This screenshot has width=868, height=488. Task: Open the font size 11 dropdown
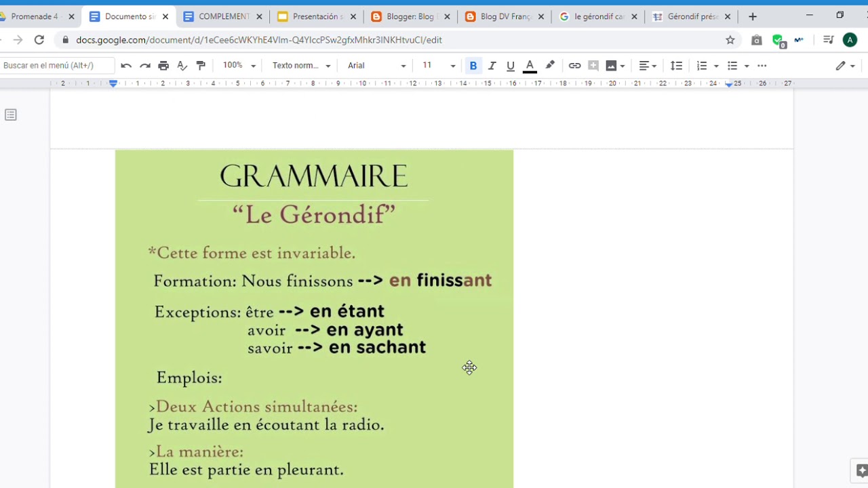tap(438, 66)
